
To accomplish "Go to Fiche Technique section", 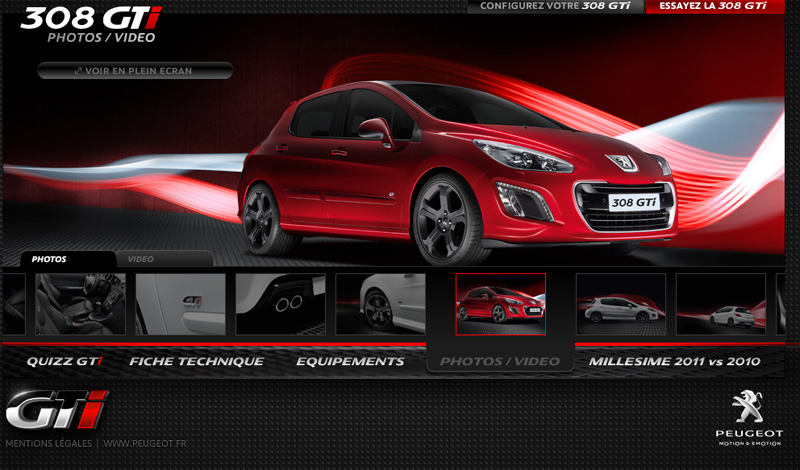I will point(197,361).
